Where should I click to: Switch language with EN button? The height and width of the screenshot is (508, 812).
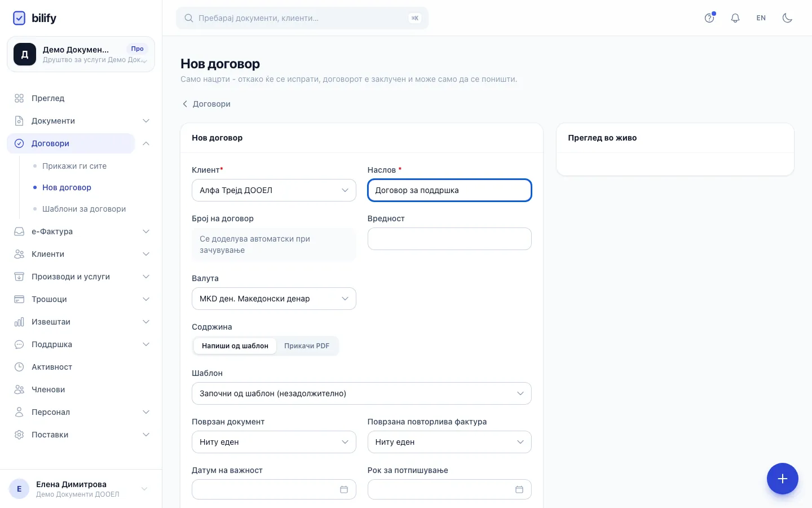[761, 18]
